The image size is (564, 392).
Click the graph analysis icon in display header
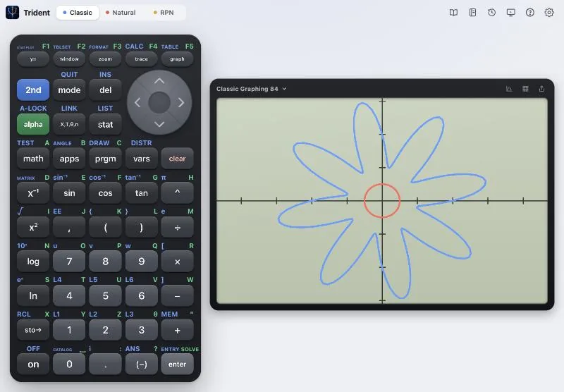509,89
